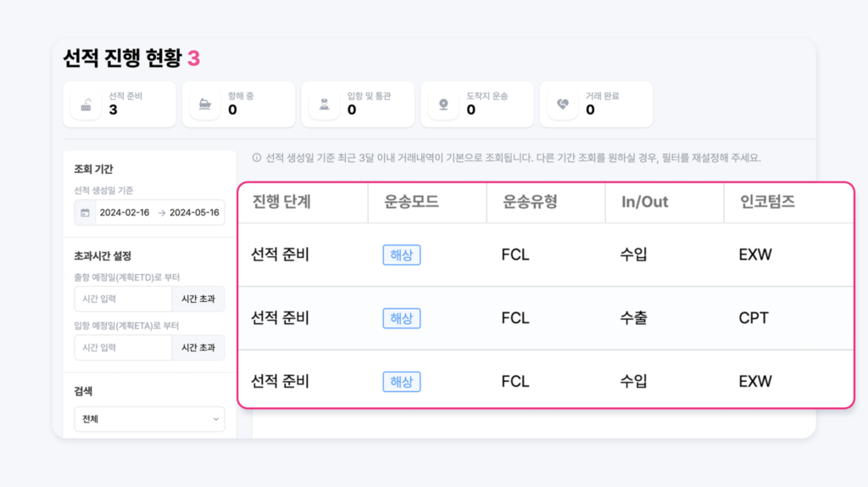Expand the 전체 search dropdown
The image size is (868, 487).
(149, 419)
